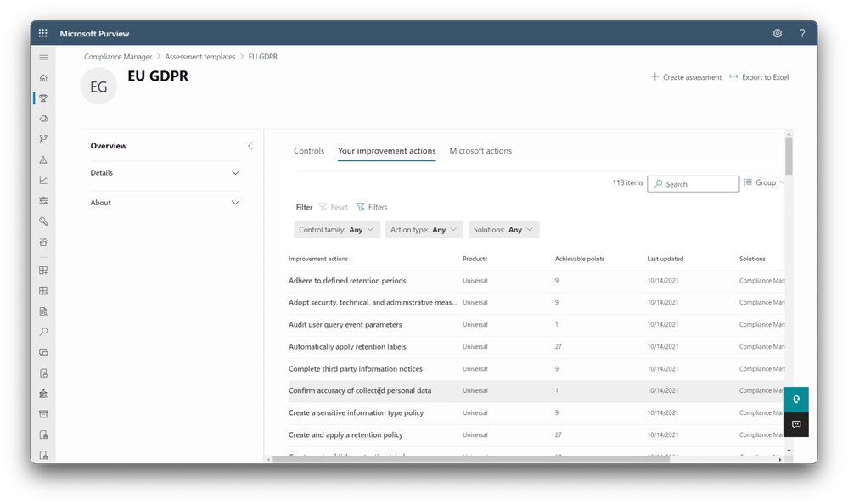Open 'Complete third party information notices' action

pos(356,369)
